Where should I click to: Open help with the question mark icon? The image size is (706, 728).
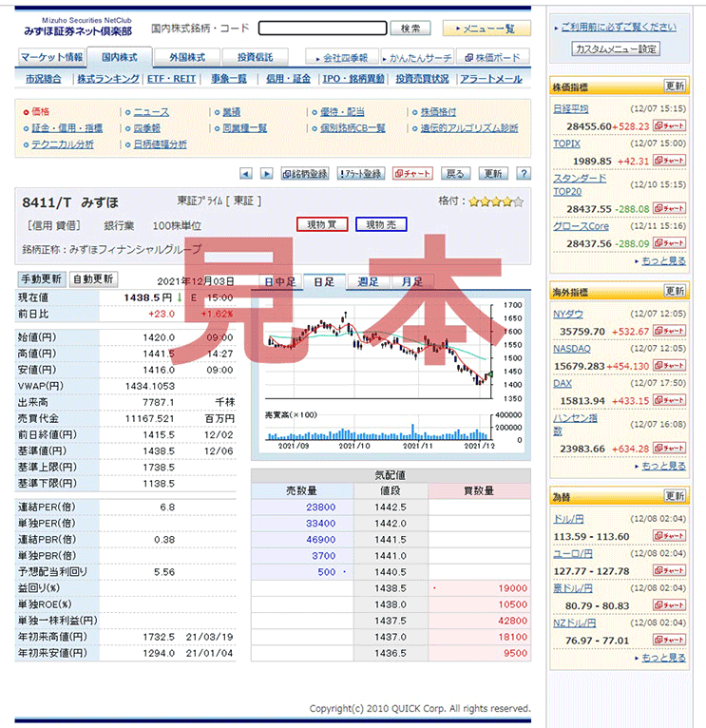[524, 174]
